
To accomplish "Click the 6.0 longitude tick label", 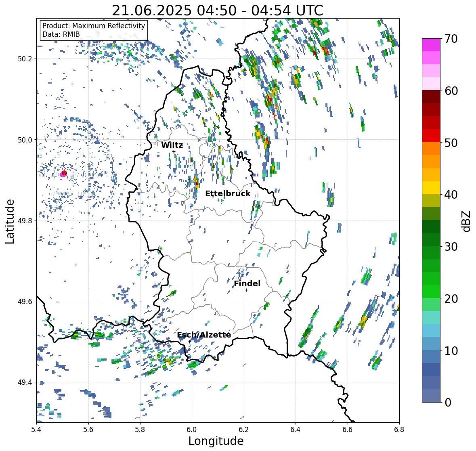I will [192, 429].
